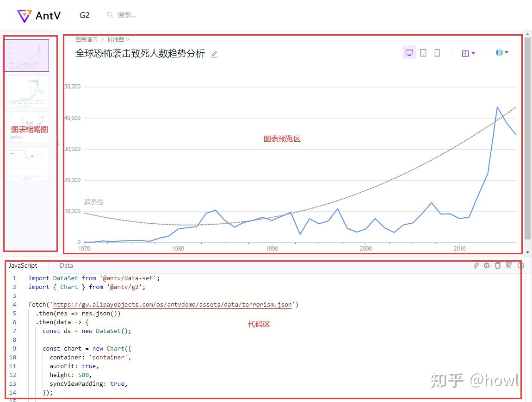Expand the 折线图 breadcrumb chevron
The width and height of the screenshot is (532, 402).
point(127,39)
